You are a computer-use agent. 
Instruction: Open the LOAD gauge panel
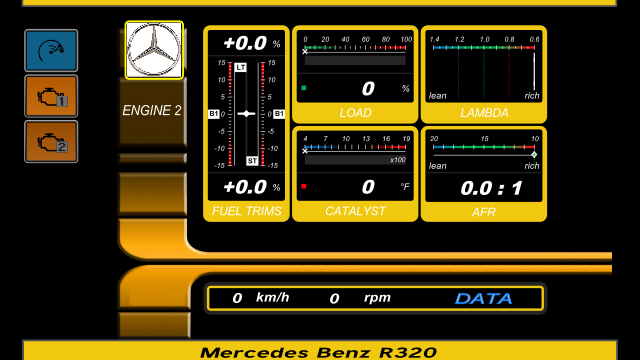click(355, 74)
